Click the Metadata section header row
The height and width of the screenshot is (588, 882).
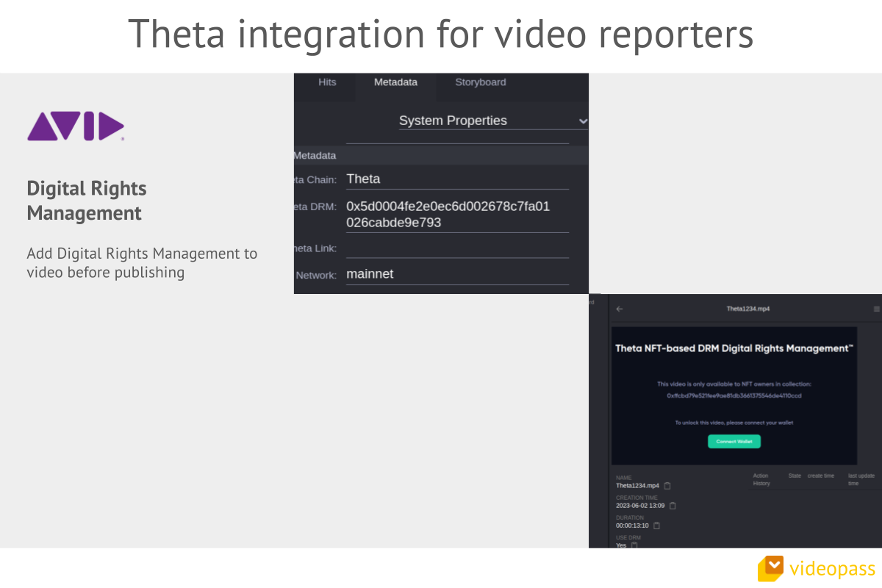click(441, 156)
